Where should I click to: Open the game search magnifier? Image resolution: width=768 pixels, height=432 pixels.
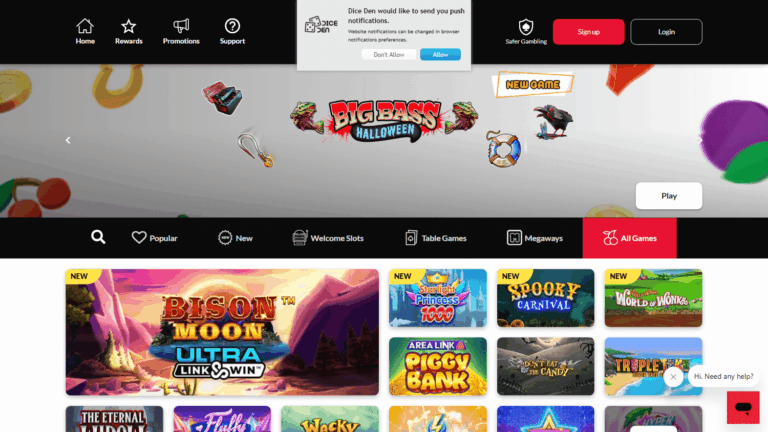point(98,237)
